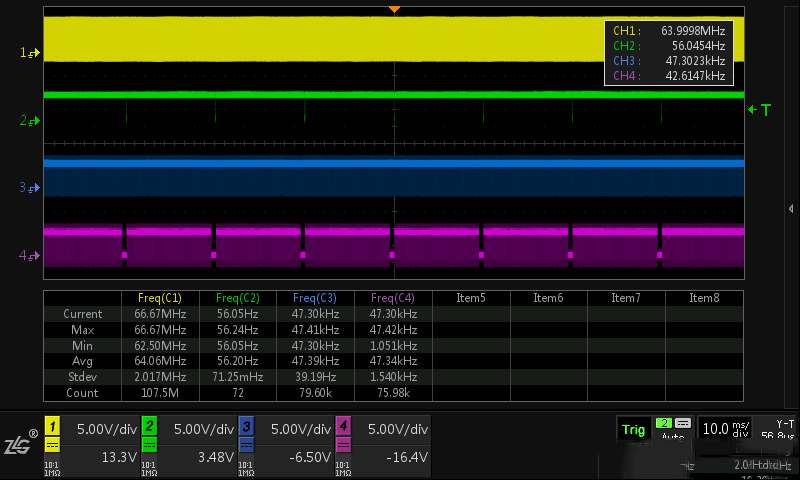Viewport: 800px width, 480px height.
Task: Click Freq(C1) Avg value 64.06MHz
Action: pos(160,361)
